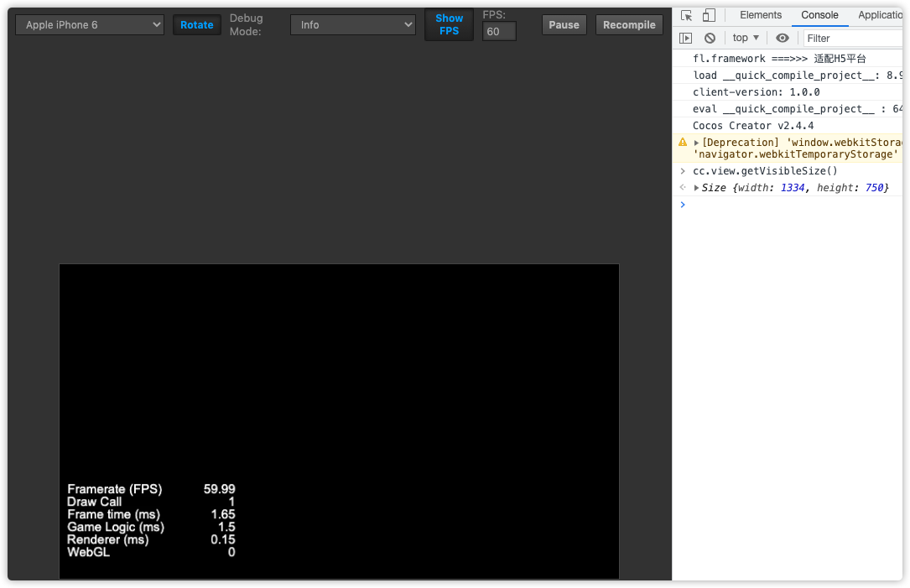Click the 'Frame time (ms)' stat label
The image size is (910, 588).
pyautogui.click(x=113, y=515)
